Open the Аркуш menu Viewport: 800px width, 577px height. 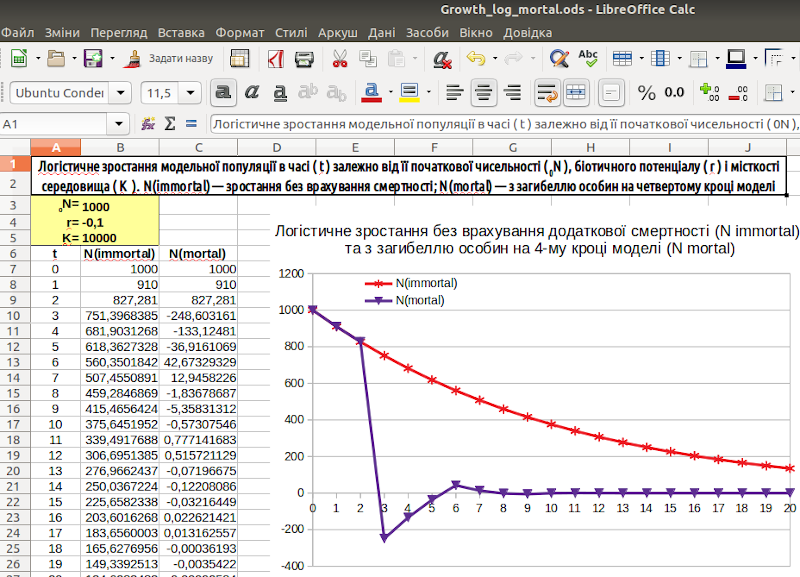(338, 32)
